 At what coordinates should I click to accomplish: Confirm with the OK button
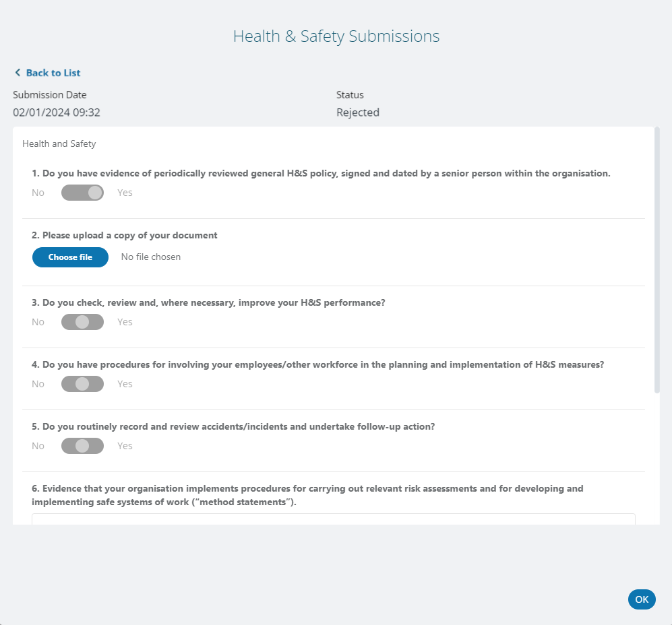point(642,599)
